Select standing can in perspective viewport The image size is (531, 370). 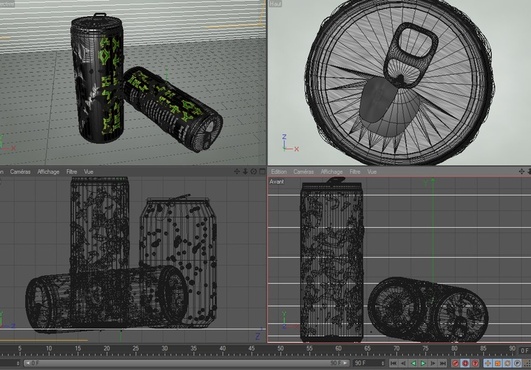[x=97, y=78]
